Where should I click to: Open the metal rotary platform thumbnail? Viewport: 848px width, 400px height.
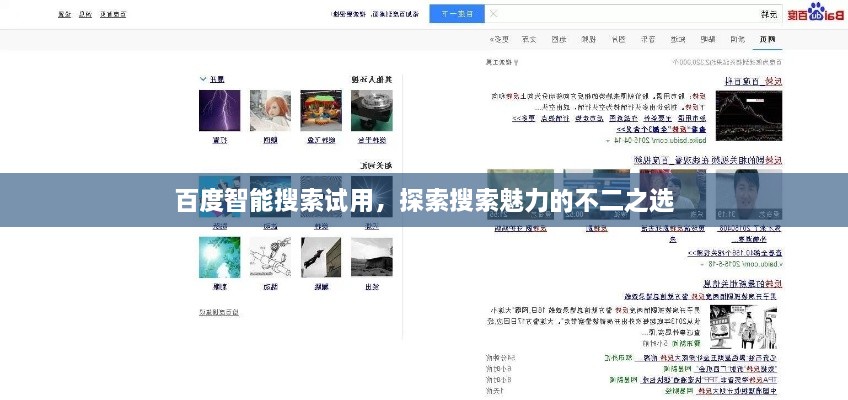372,110
